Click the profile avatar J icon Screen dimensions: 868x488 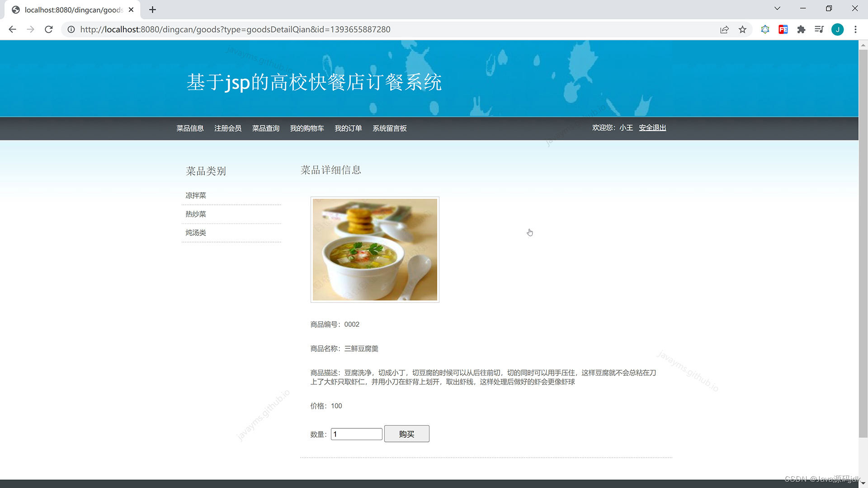(x=838, y=29)
